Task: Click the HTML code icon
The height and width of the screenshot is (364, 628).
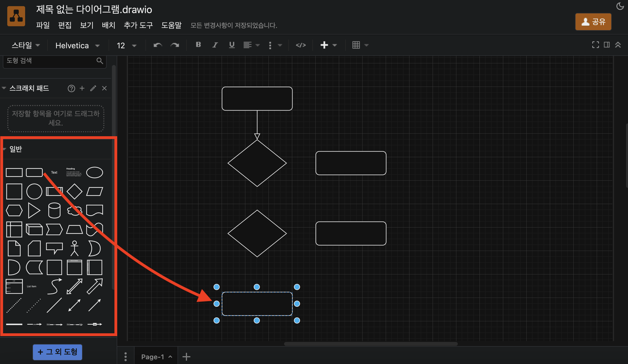Action: tap(301, 45)
